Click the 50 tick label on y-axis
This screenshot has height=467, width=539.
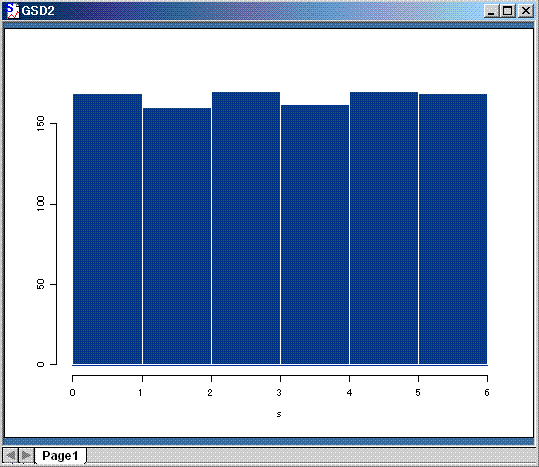(x=41, y=284)
